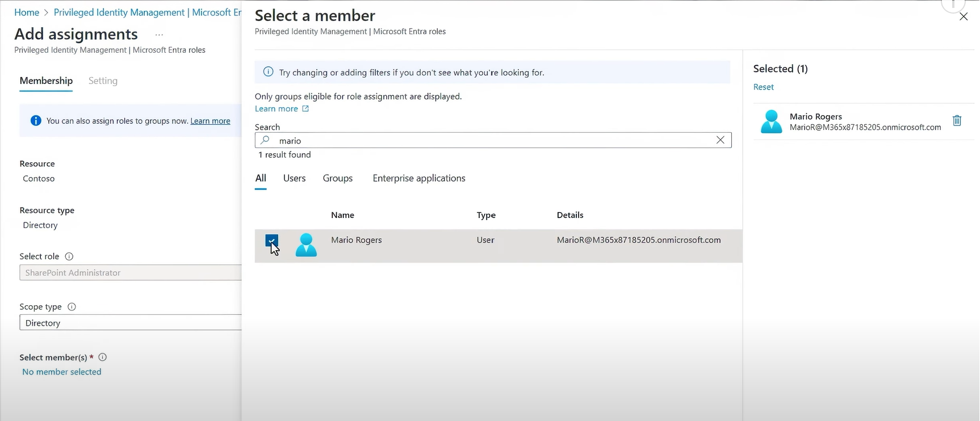Switch to the Users tab

[294, 178]
